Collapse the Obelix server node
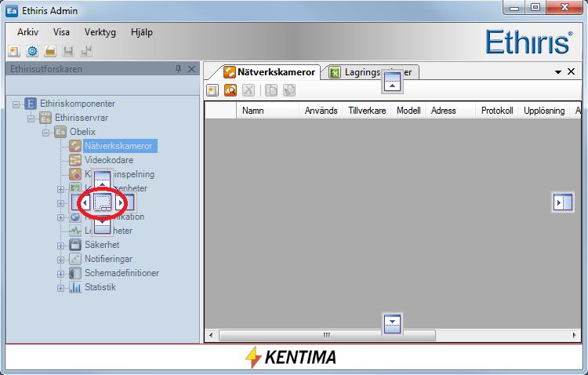This screenshot has height=375, width=588. 45,133
